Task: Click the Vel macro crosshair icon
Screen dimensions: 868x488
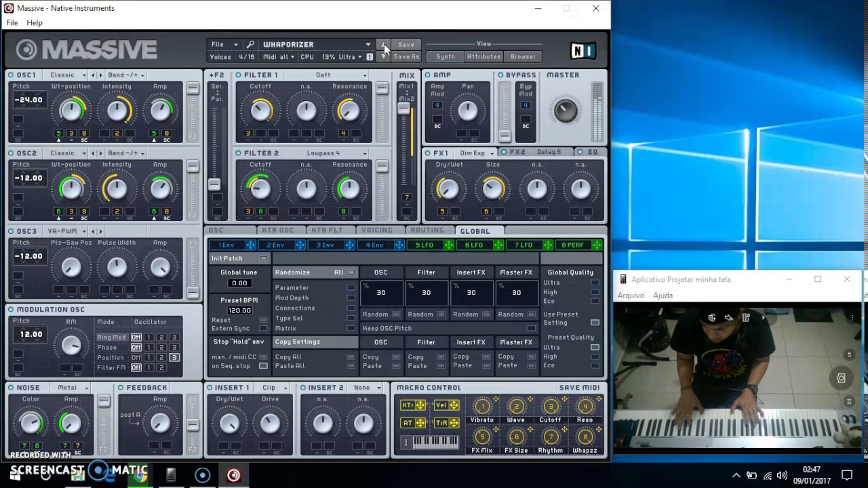Action: tap(454, 405)
